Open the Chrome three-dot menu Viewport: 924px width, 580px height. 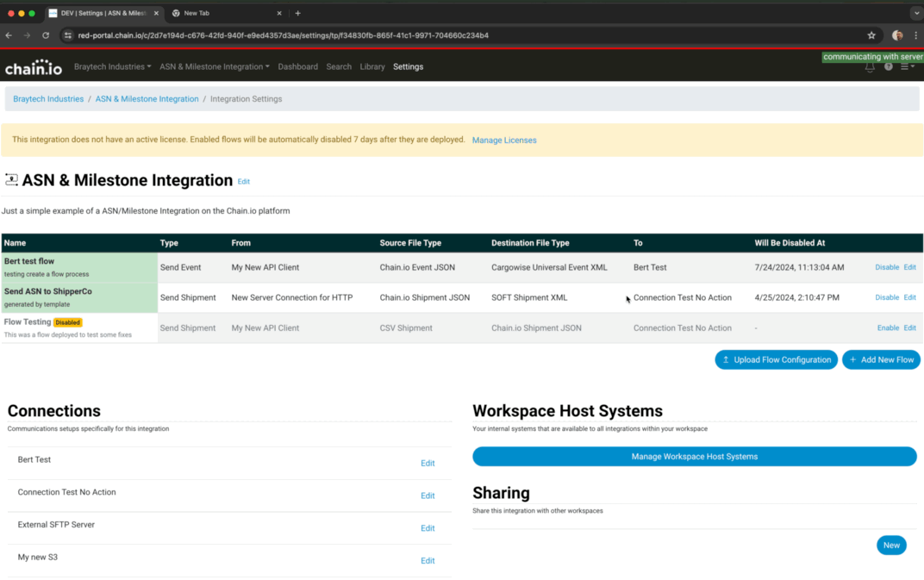click(x=915, y=35)
